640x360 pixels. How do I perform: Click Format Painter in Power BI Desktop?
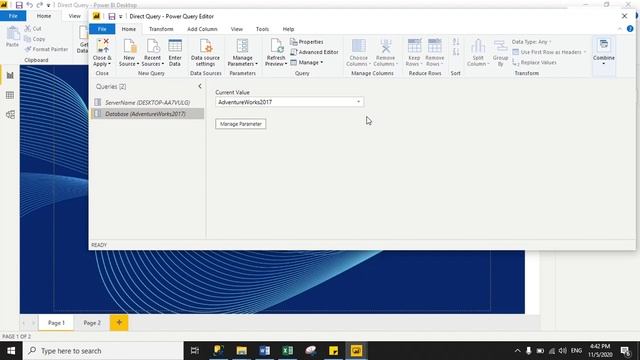(x=46, y=49)
